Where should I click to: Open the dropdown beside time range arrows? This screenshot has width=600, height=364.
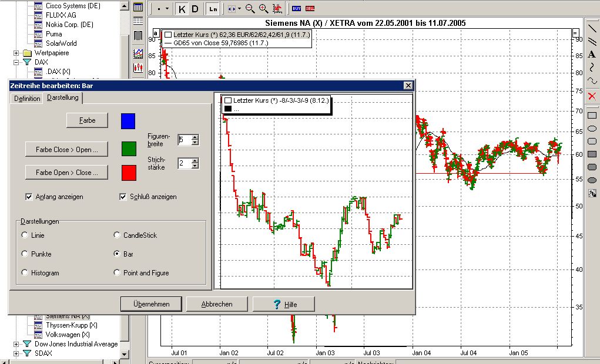coord(240,9)
